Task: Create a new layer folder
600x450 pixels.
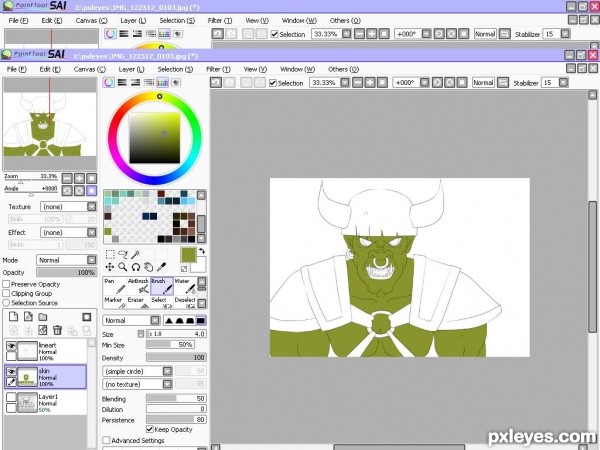Action: 42,316
